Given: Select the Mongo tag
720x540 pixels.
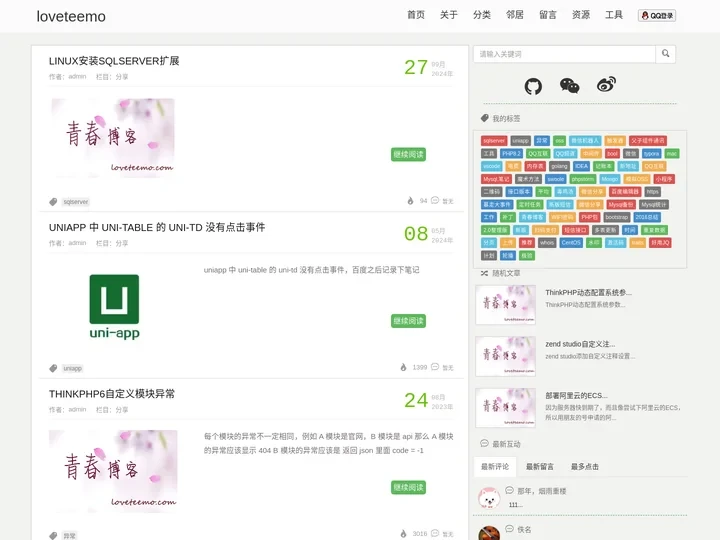Looking at the screenshot, I should pos(610,179).
